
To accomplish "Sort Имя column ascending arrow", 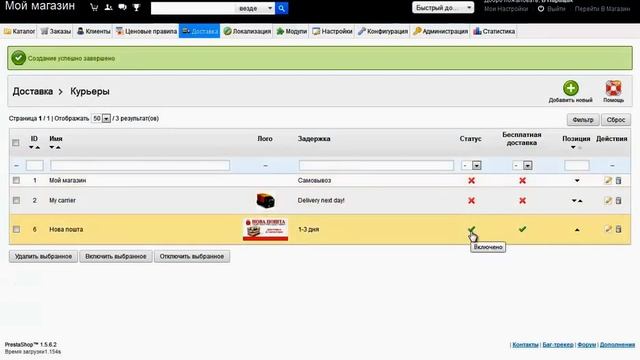I will (x=58, y=147).
